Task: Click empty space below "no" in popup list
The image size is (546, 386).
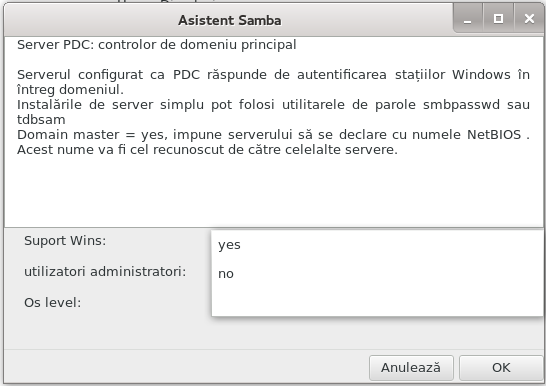Action: click(x=377, y=302)
